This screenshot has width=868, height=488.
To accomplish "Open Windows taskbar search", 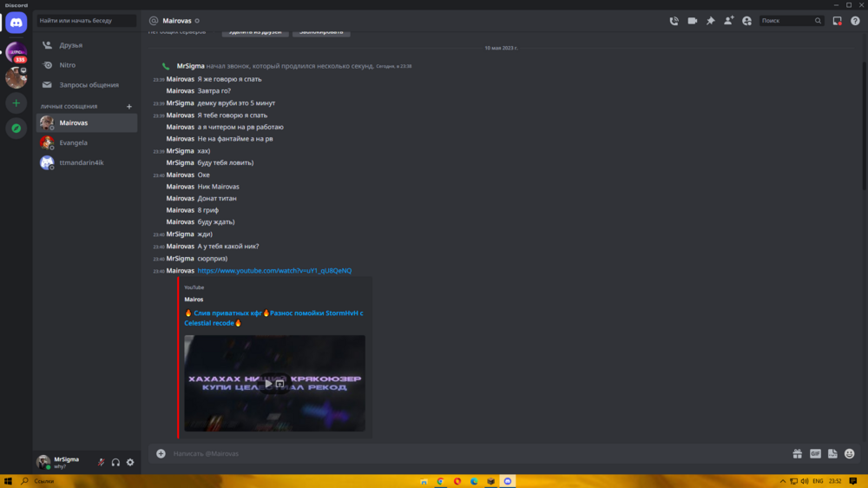I will [24, 481].
